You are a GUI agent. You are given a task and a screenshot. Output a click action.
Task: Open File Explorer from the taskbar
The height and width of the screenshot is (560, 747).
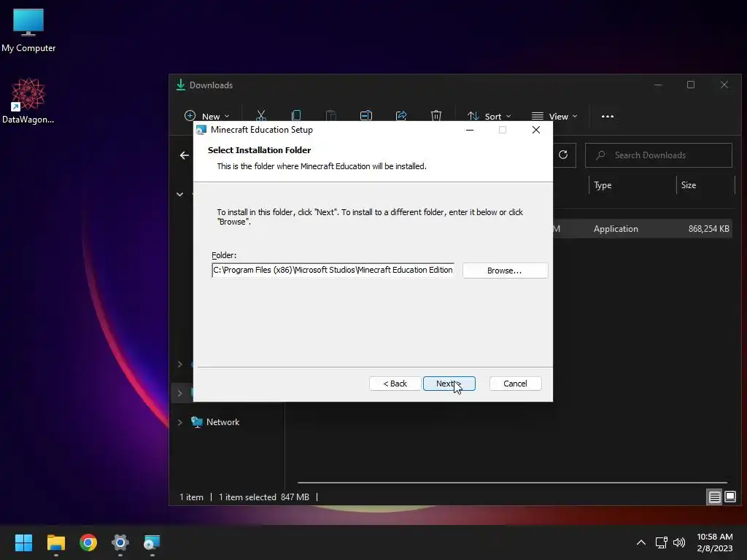click(55, 542)
